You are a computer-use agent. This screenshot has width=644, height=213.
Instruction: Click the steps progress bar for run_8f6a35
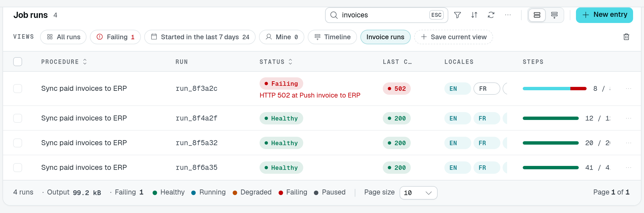point(551,168)
